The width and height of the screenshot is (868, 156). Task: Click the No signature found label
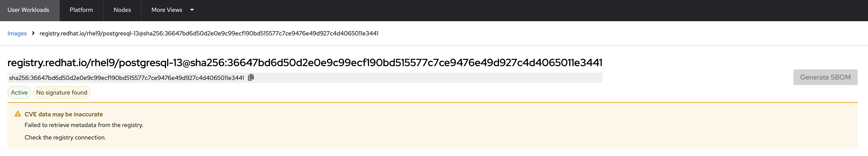pos(62,93)
